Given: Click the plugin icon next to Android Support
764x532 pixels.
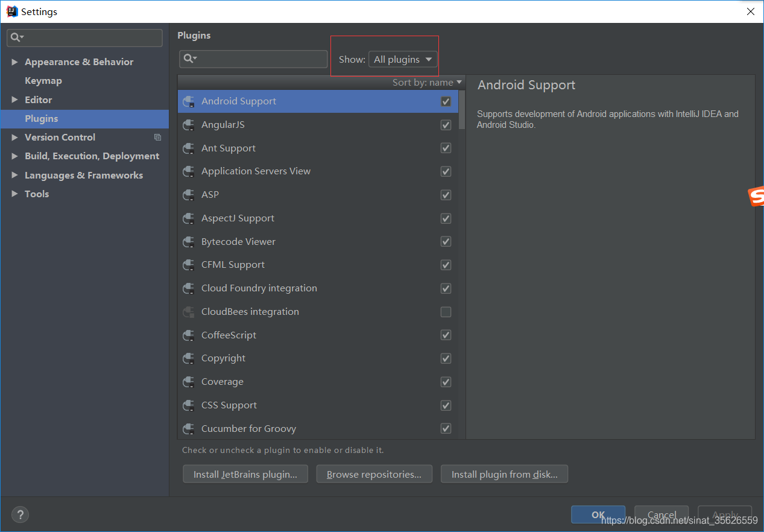Looking at the screenshot, I should (x=189, y=101).
